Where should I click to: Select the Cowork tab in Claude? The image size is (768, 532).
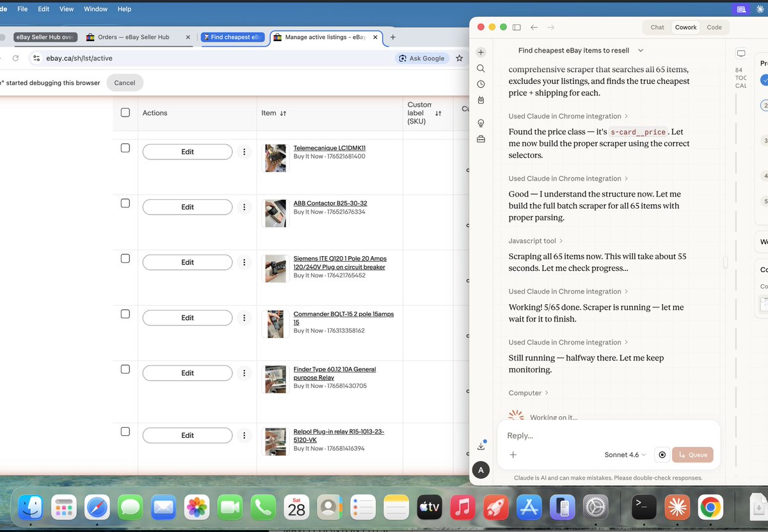pyautogui.click(x=685, y=28)
